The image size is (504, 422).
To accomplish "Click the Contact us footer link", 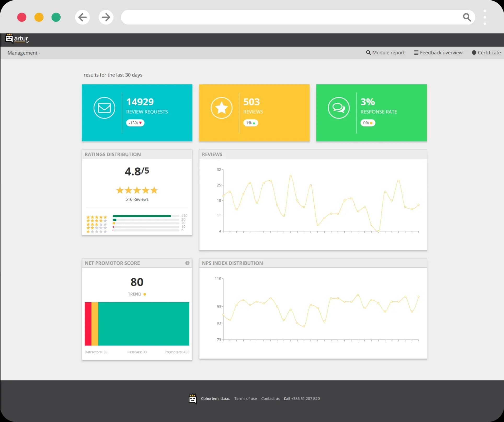I will point(270,398).
